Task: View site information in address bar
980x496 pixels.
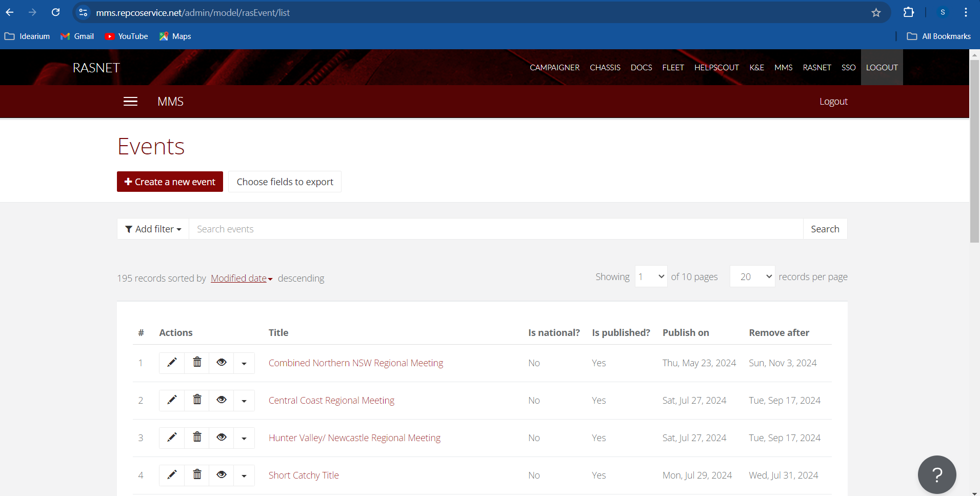Action: [83, 13]
